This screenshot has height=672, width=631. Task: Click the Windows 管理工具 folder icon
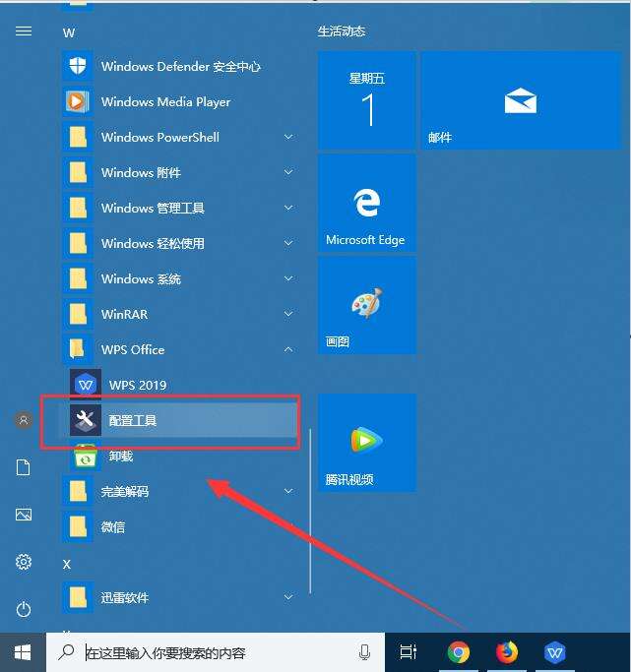[78, 208]
